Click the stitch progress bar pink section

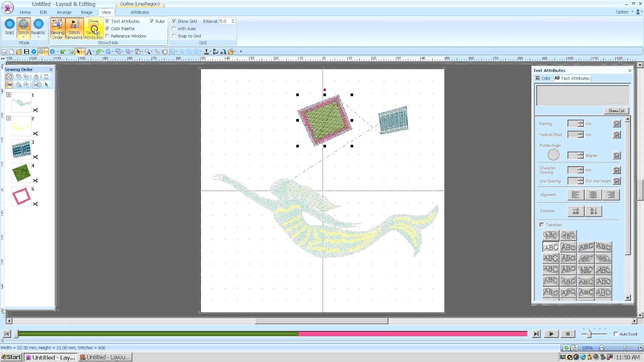(413, 334)
